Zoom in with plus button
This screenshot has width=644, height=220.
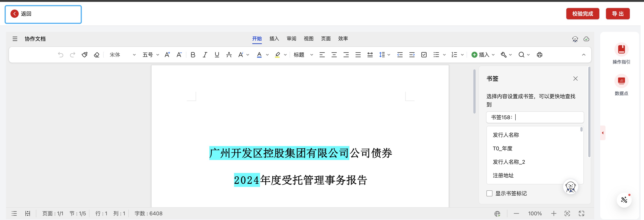pyautogui.click(x=553, y=213)
